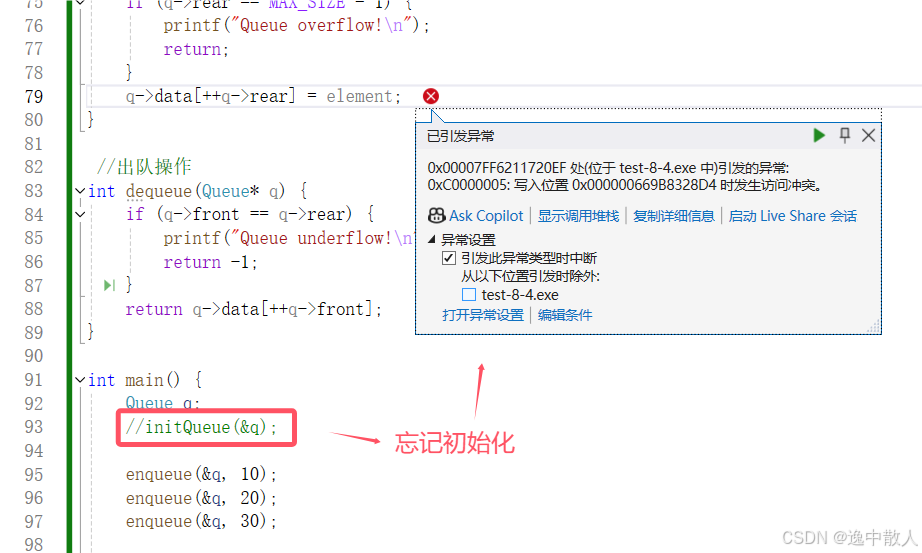Viewport: 922px width, 553px height.
Task: Click the q->data[++q->rear] = element; line
Action: (x=263, y=96)
